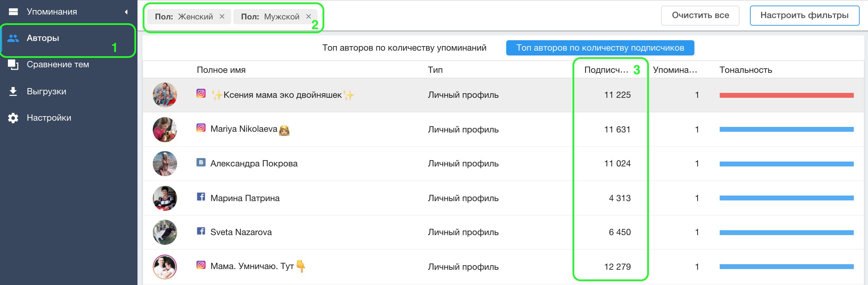Click red sentiment bar for Ксения мама
Screen dimensions: 868x285
click(786, 95)
